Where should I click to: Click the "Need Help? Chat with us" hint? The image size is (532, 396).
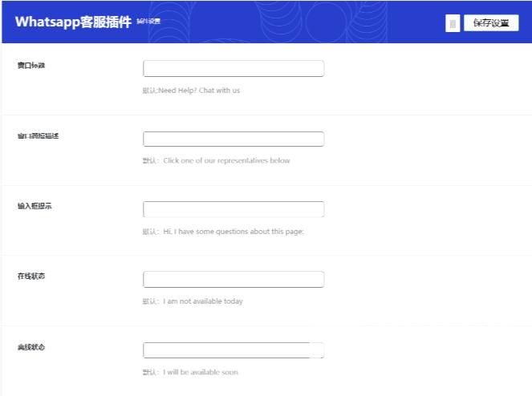click(x=191, y=91)
